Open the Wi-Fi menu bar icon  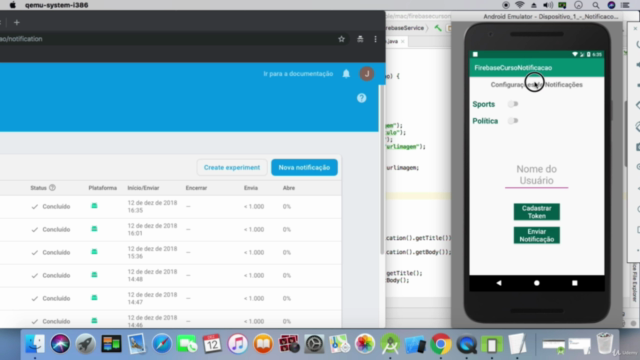click(x=520, y=5)
